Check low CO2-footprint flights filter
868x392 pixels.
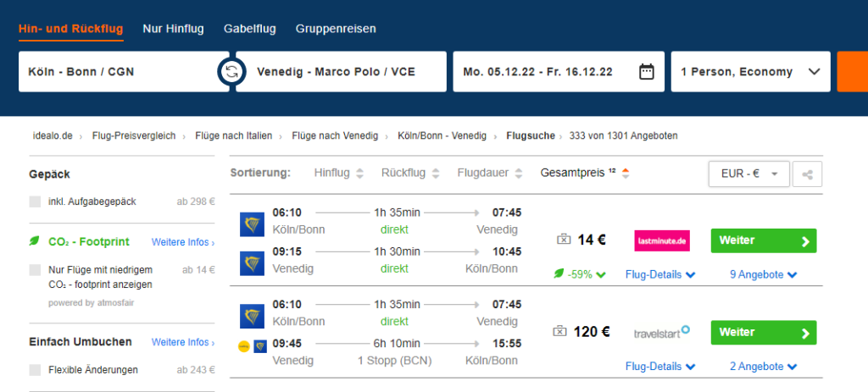[x=35, y=269]
